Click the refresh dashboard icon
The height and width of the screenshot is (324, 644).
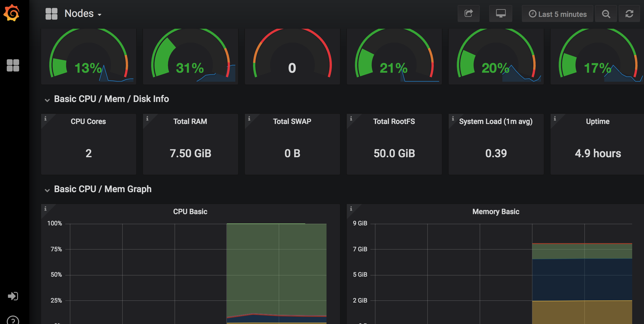(x=629, y=14)
